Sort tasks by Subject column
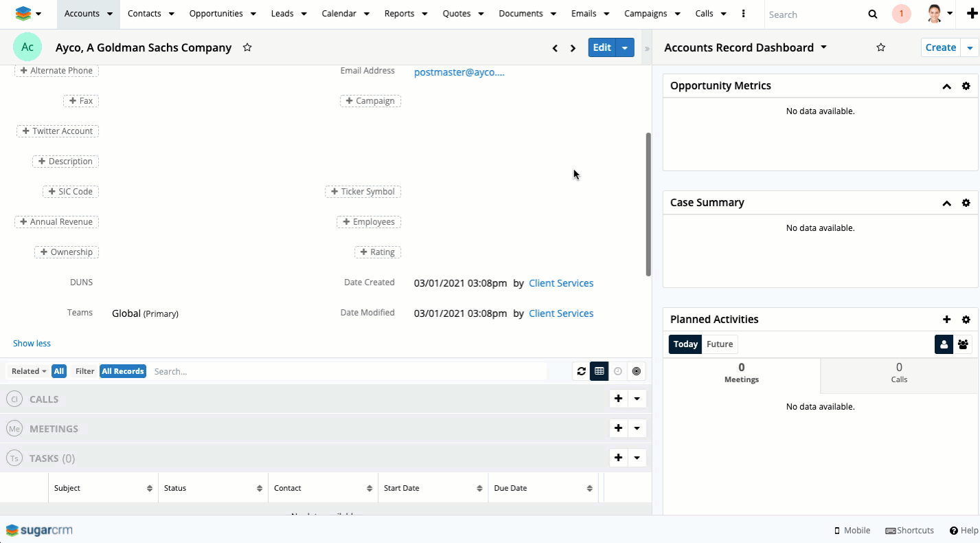The image size is (980, 543). (103, 488)
